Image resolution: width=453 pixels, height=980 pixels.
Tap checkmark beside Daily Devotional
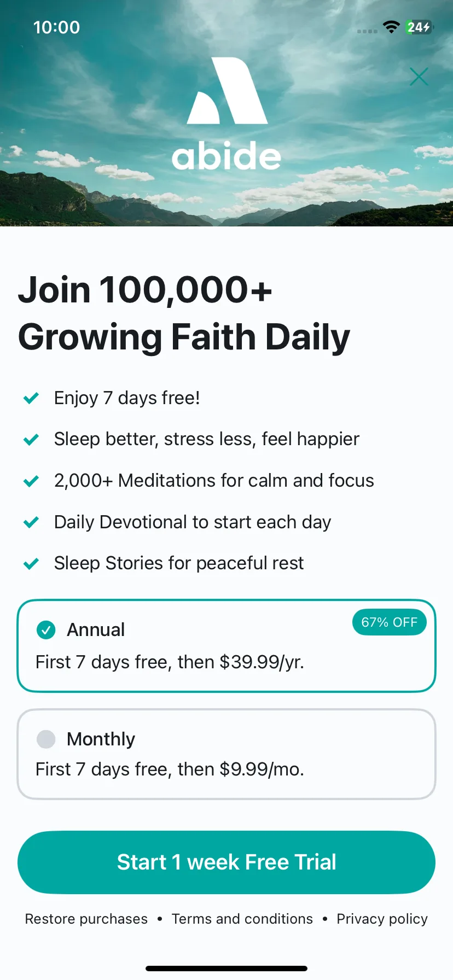[x=31, y=522]
